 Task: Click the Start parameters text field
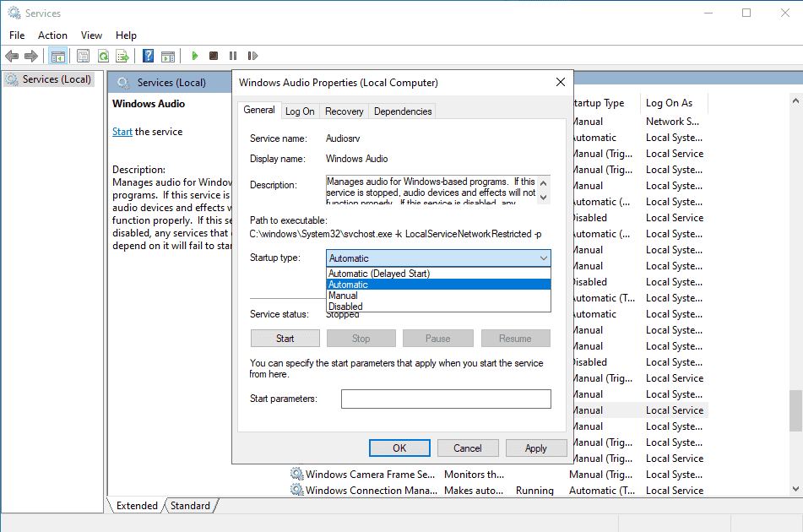point(446,399)
